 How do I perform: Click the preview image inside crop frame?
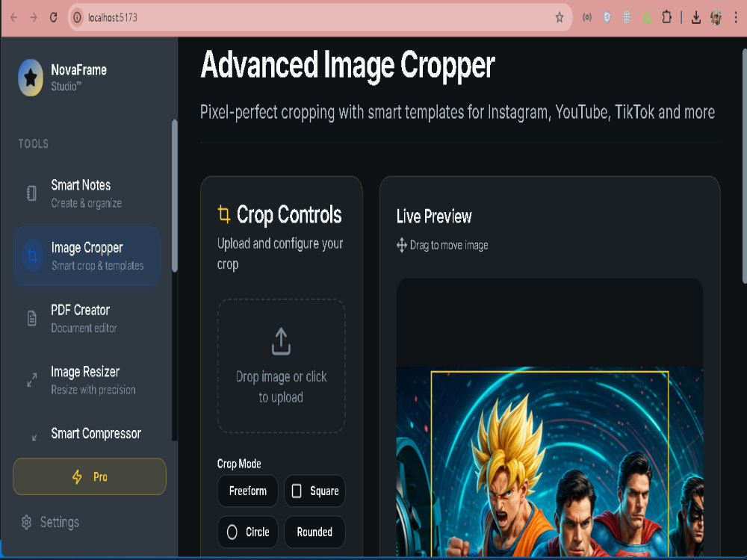[550, 464]
